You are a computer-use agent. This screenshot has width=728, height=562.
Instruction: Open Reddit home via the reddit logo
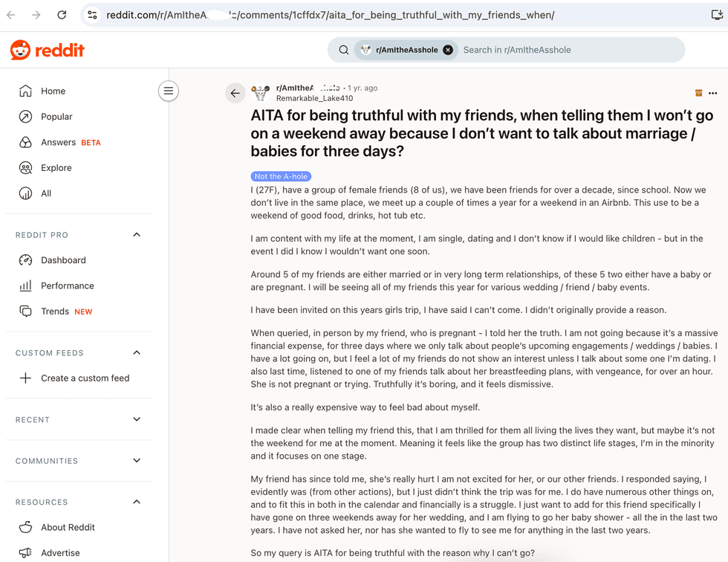coord(48,50)
